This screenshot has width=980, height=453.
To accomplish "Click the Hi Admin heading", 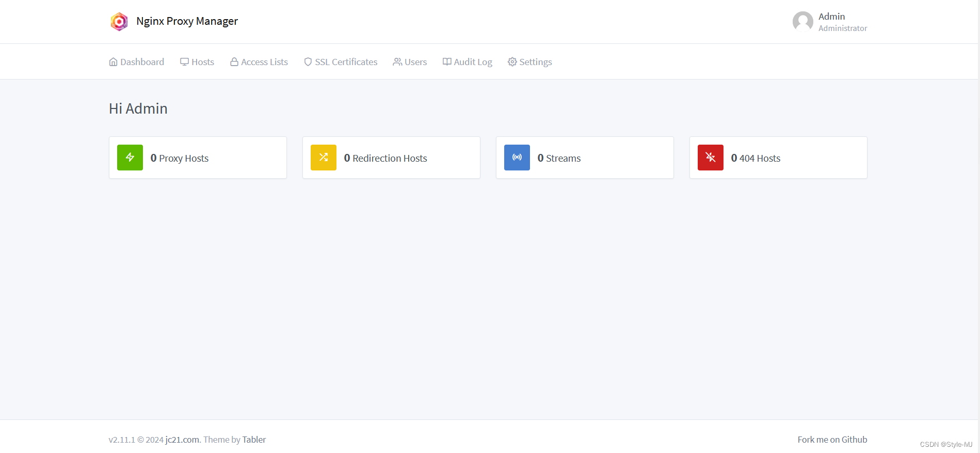I will click(138, 108).
